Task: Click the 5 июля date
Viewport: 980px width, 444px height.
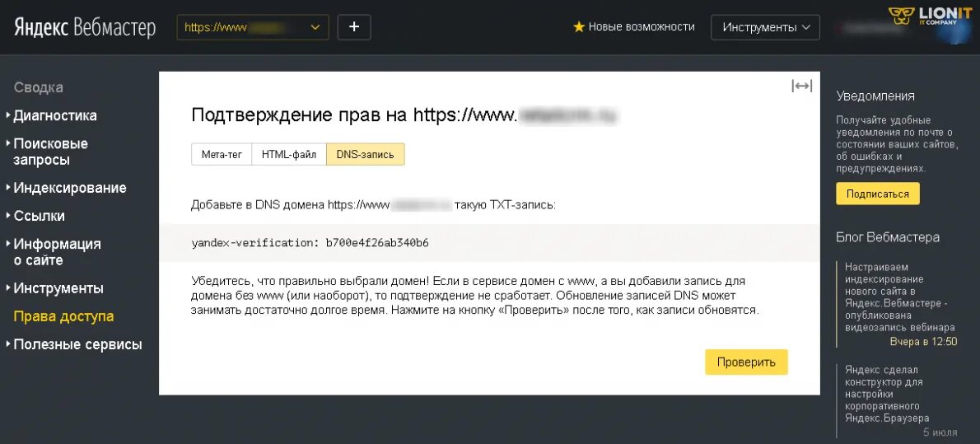Action: 940,432
